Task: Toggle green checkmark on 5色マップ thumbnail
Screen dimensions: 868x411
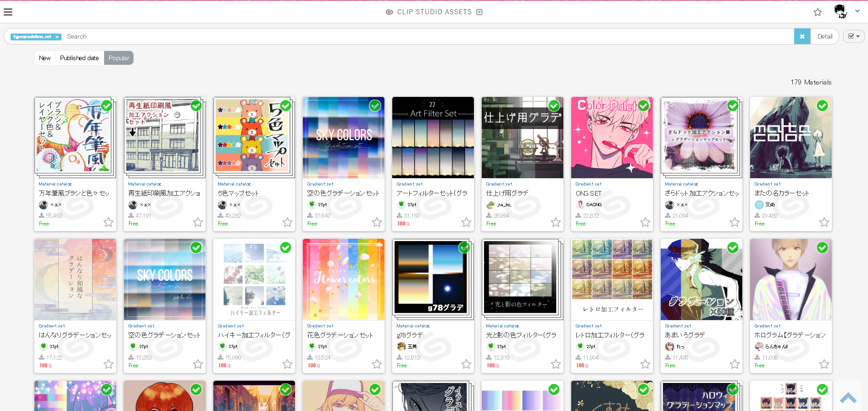Action: click(285, 106)
